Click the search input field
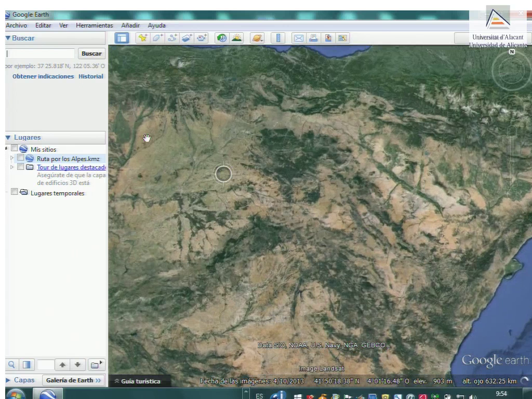 coord(39,54)
